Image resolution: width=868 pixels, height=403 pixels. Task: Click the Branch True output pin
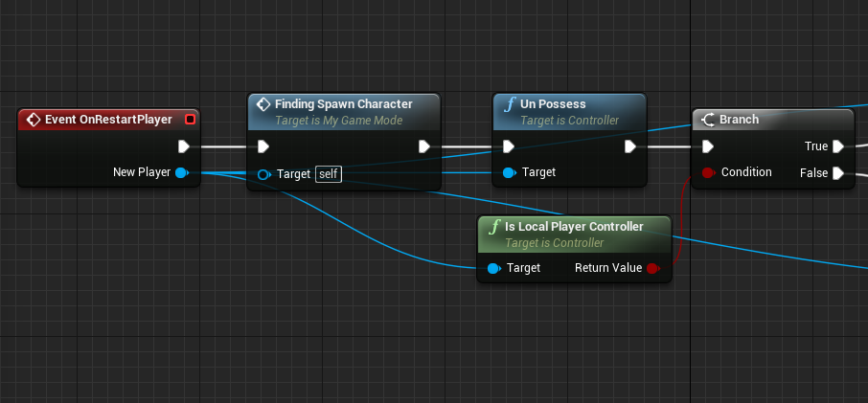(838, 146)
